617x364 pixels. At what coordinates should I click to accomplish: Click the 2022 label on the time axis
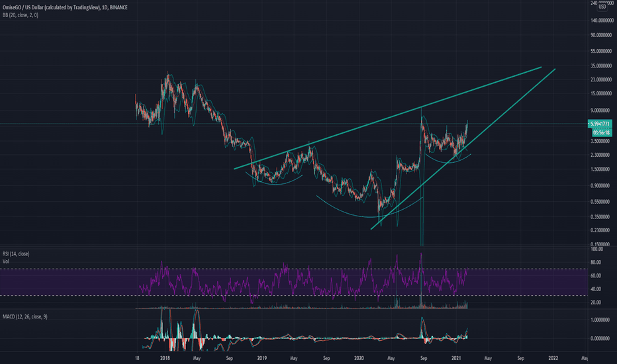point(553,358)
